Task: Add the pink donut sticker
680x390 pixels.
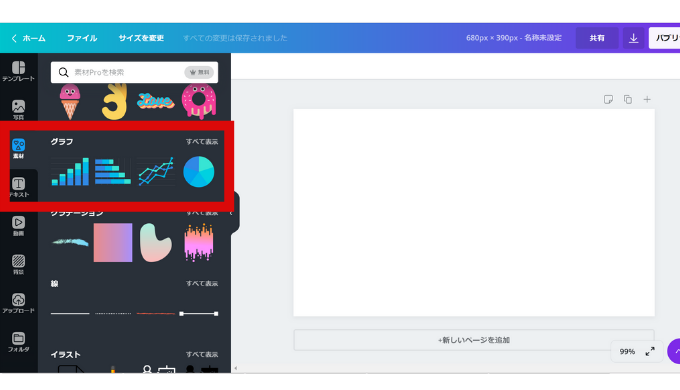Action: coord(199,102)
